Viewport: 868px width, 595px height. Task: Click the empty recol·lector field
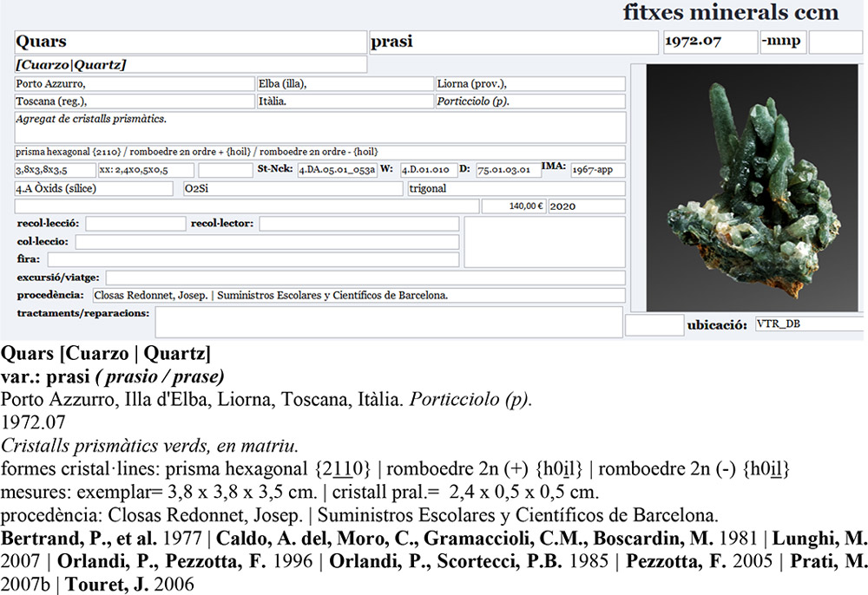[x=358, y=224]
